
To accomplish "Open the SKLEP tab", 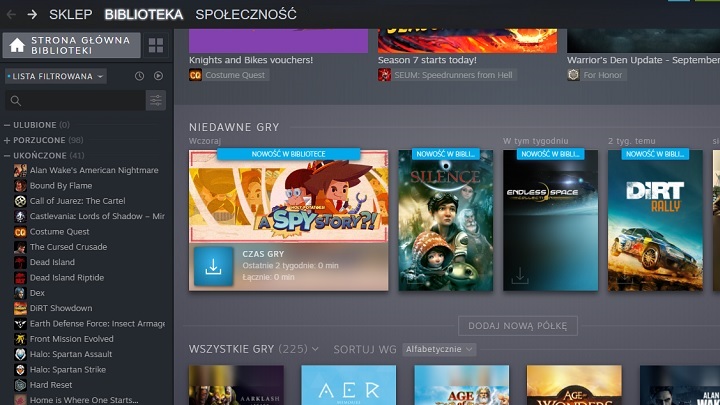I will 71,15.
